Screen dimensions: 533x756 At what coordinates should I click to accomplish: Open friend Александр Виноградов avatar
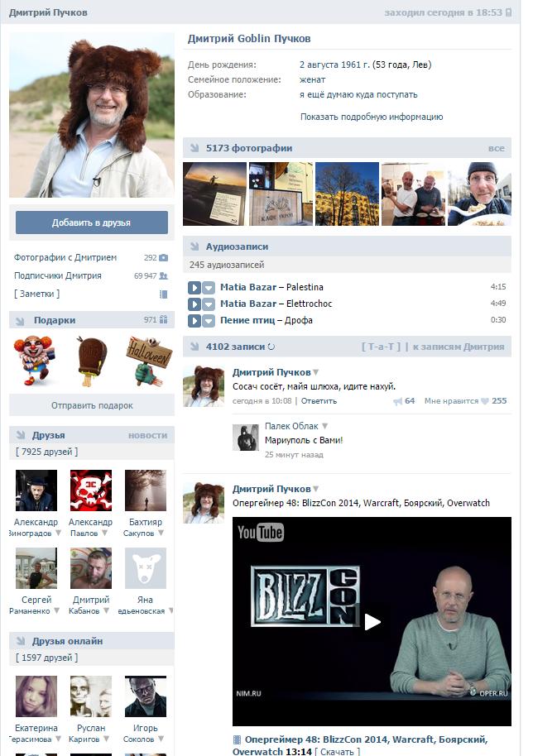tap(36, 490)
